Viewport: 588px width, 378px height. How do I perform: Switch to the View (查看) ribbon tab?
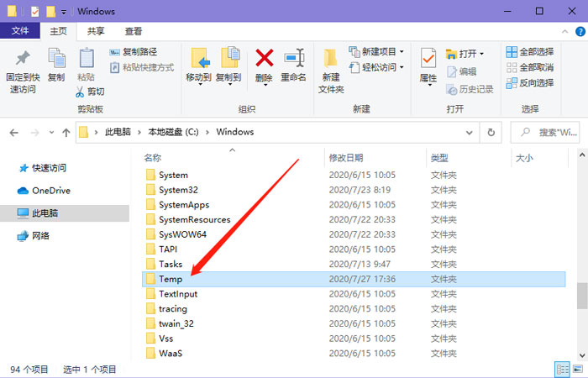134,31
